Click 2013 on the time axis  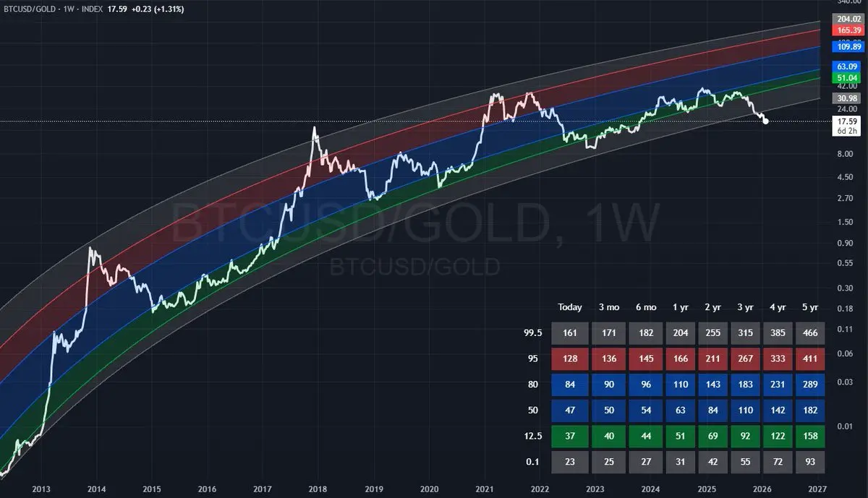[41, 489]
